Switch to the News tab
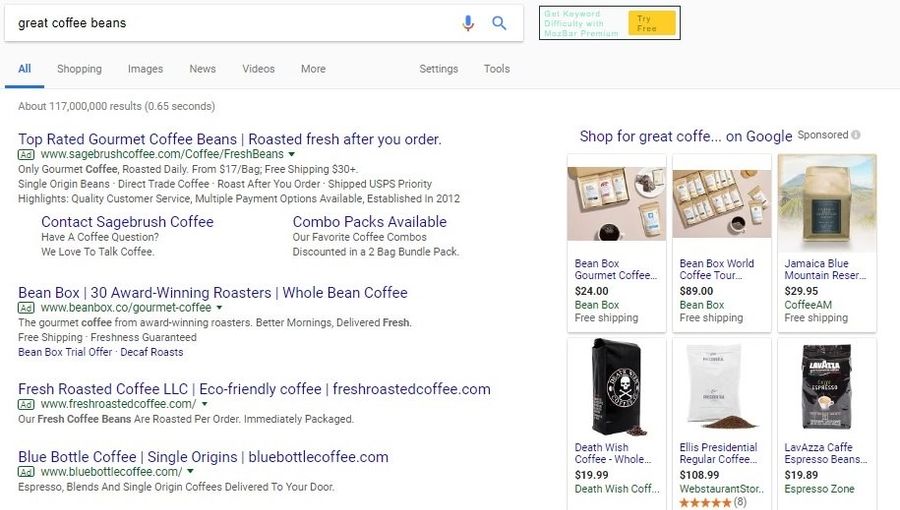The height and width of the screenshot is (510, 900). (x=203, y=69)
